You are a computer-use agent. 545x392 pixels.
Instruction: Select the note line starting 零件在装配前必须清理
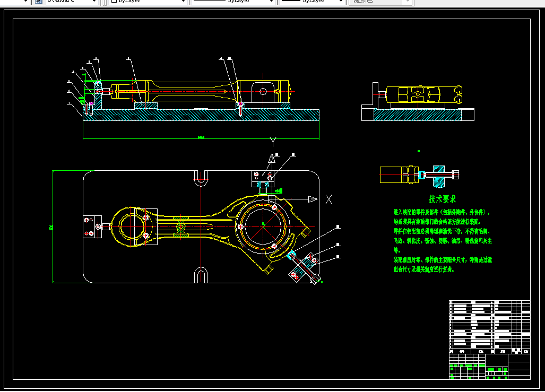[442, 231]
